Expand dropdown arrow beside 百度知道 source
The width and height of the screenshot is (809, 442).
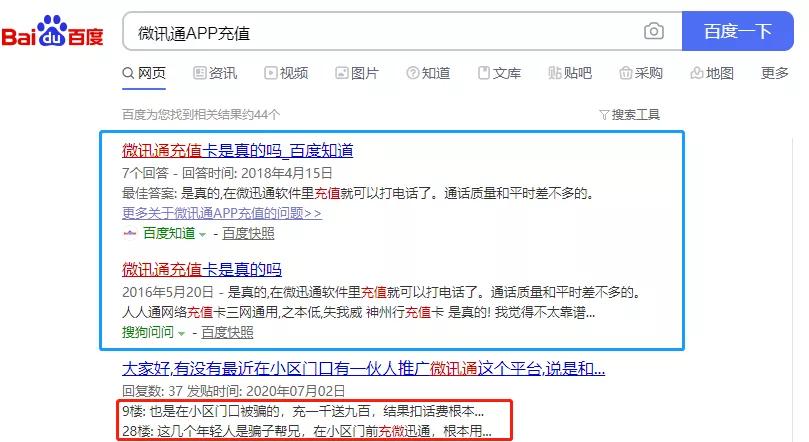(x=202, y=235)
